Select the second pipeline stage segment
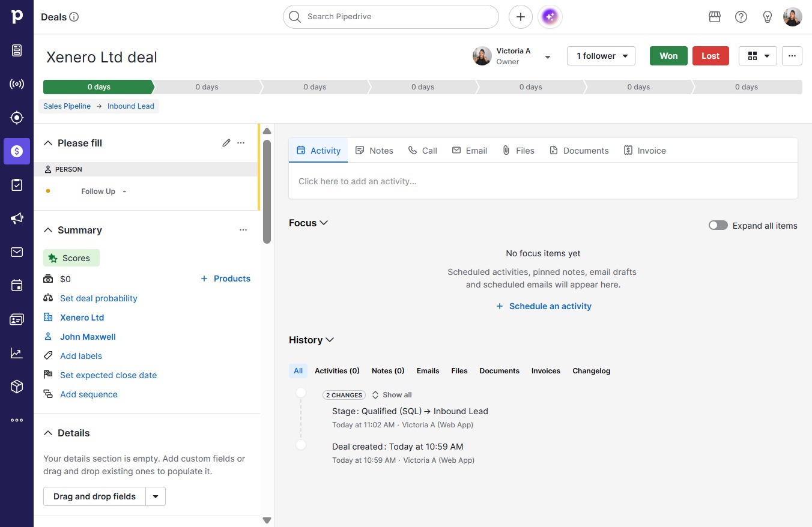The height and width of the screenshot is (527, 812). coord(207,87)
